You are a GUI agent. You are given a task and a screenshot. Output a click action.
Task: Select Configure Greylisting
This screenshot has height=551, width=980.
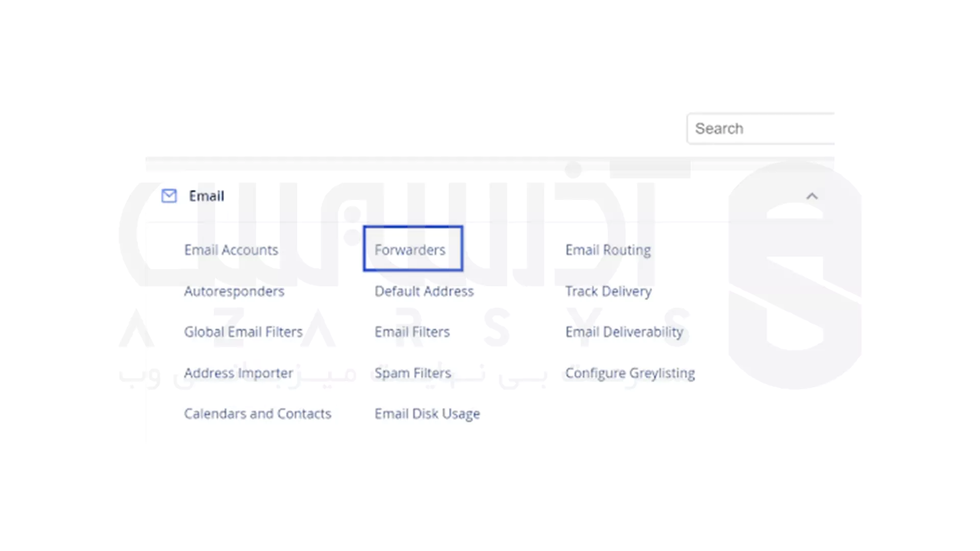tap(630, 373)
